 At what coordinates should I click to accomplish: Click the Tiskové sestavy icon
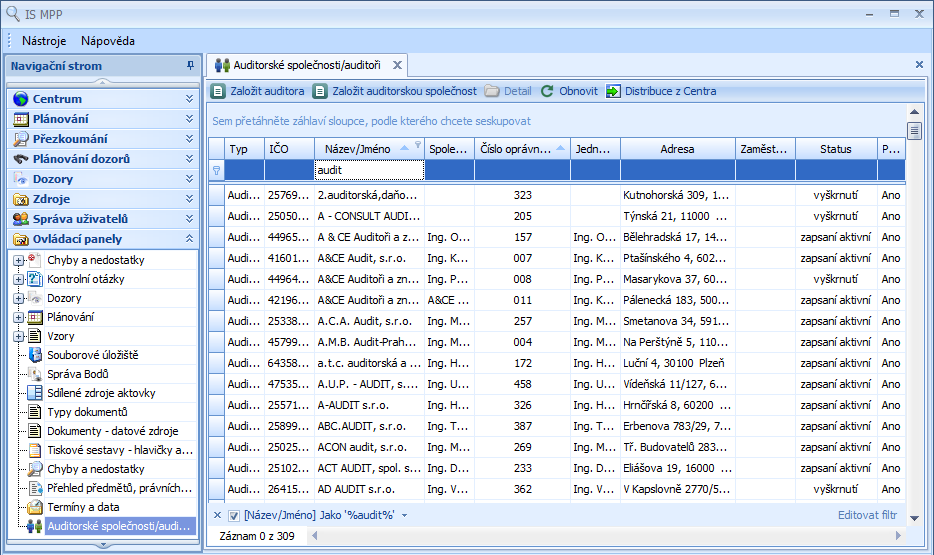coord(35,450)
